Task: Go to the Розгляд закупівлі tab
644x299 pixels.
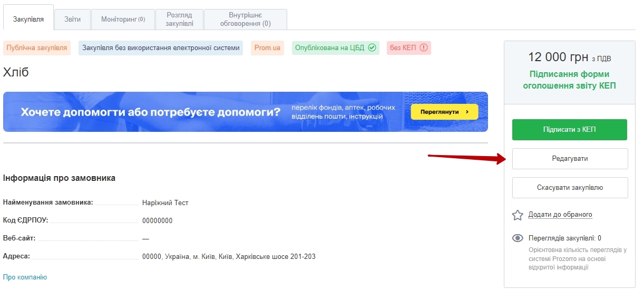Action: [x=179, y=20]
